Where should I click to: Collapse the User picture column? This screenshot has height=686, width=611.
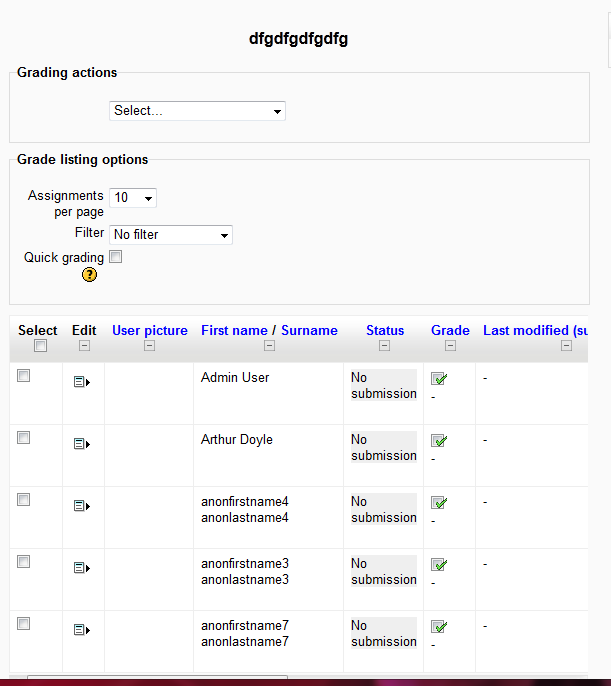point(150,346)
